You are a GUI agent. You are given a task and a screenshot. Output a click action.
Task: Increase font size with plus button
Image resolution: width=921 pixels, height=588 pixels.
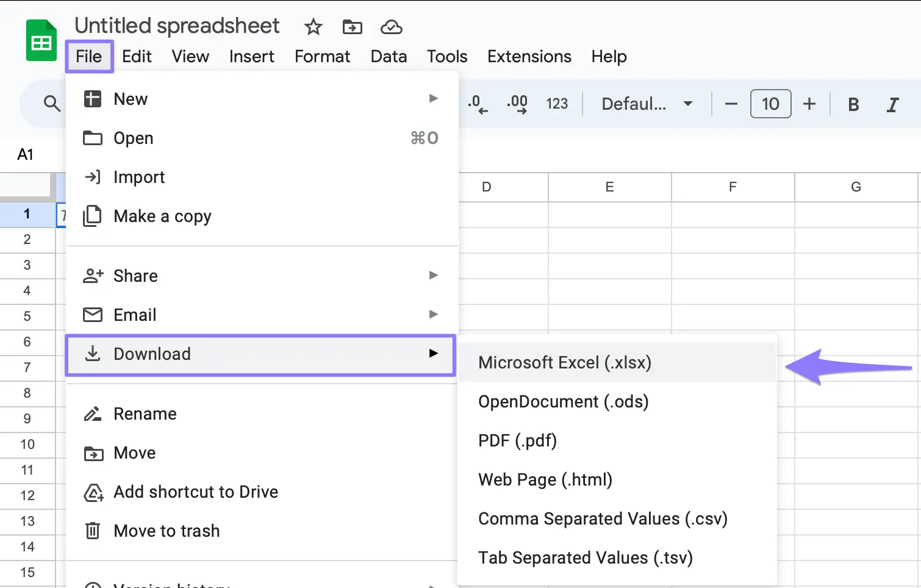[809, 104]
